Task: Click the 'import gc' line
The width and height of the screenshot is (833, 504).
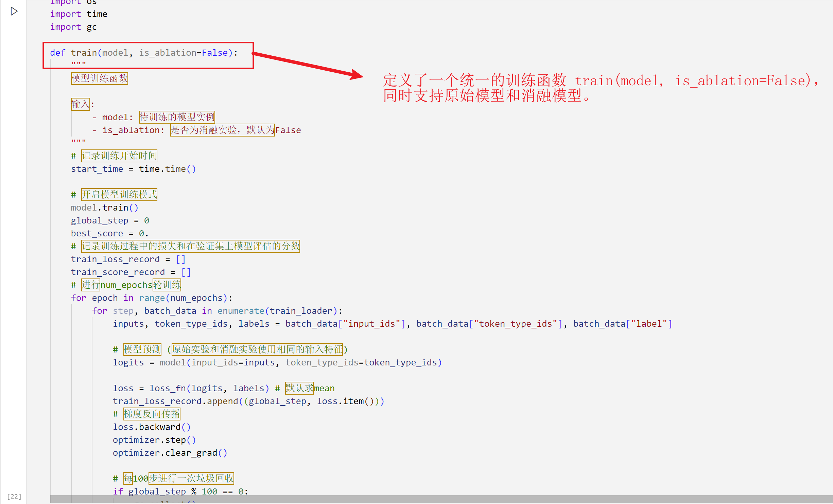Action: point(73,27)
